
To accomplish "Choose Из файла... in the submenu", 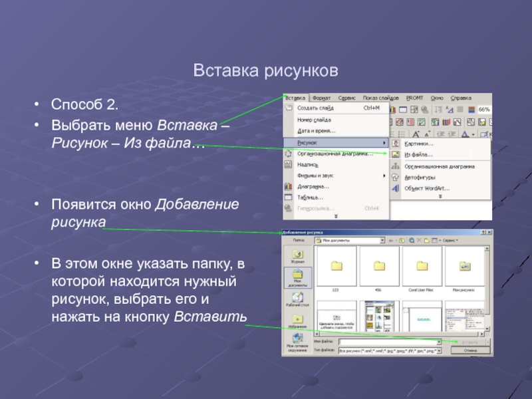I will pyautogui.click(x=440, y=155).
